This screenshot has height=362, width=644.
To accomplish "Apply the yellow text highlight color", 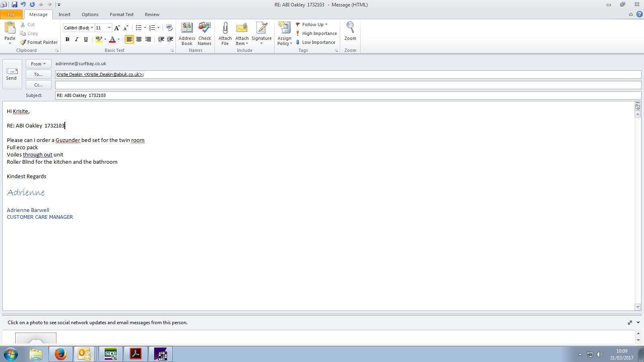I will pos(99,39).
